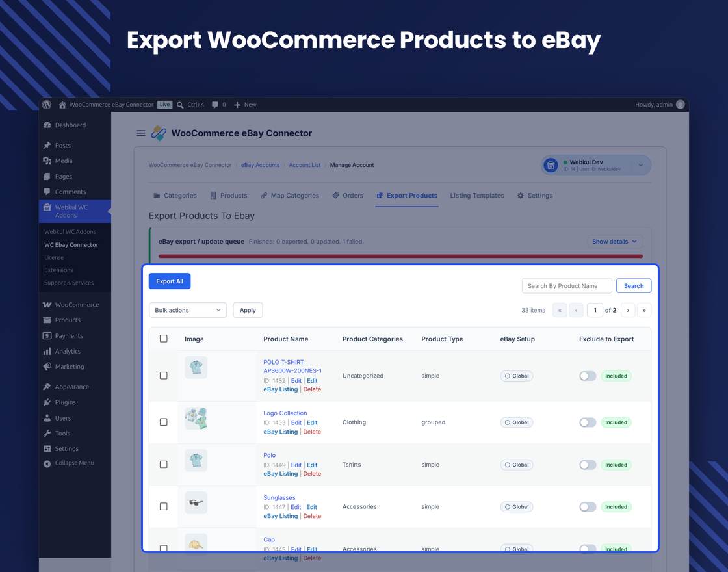
Task: Open the Listing Templates tab
Action: pos(477,196)
